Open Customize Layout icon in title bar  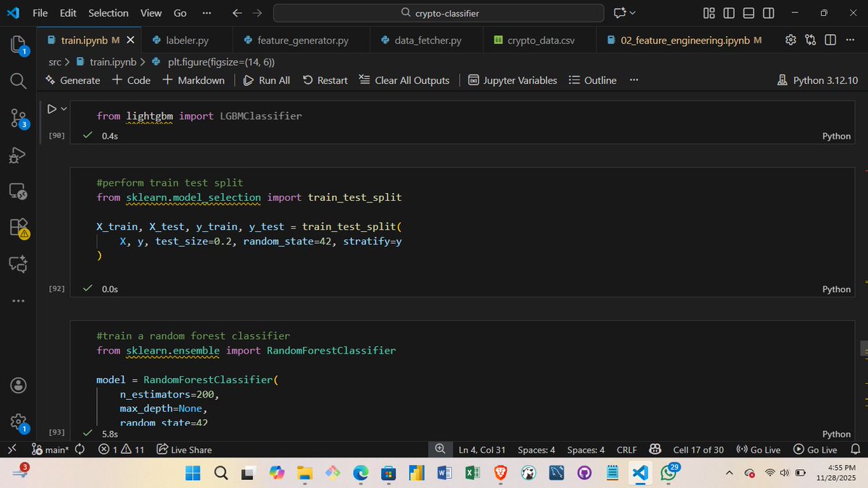(709, 13)
